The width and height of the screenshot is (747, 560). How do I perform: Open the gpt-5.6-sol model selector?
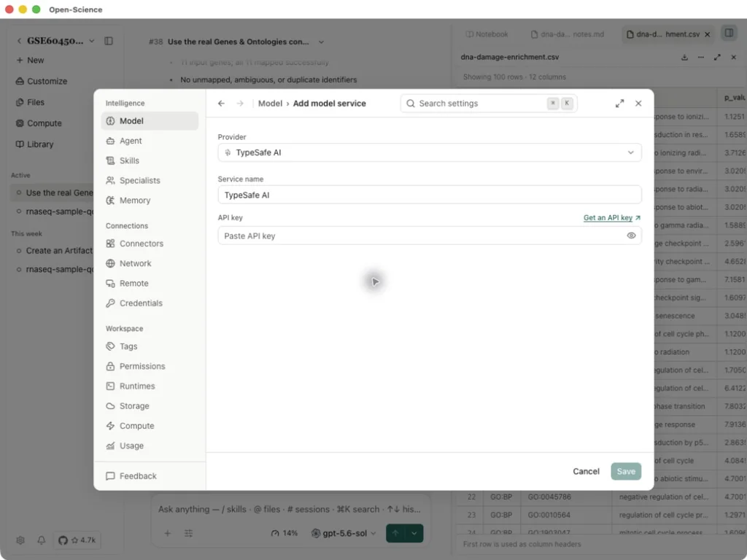tap(344, 533)
